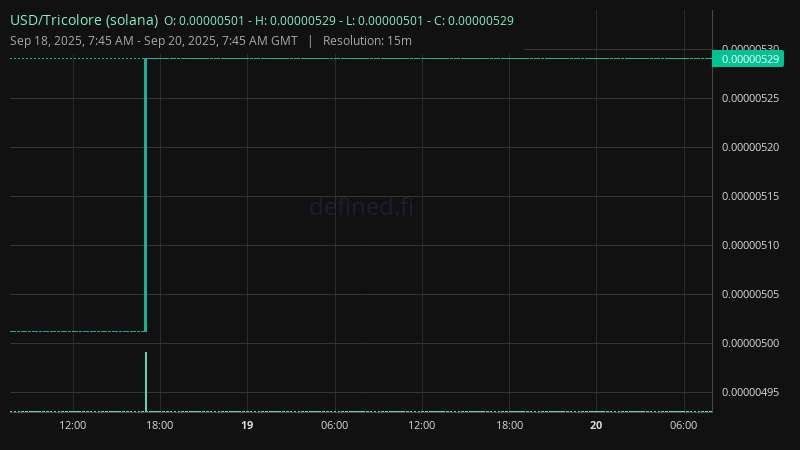Select the close value C: 0.00000529
This screenshot has width=800, height=450.
pos(474,21)
